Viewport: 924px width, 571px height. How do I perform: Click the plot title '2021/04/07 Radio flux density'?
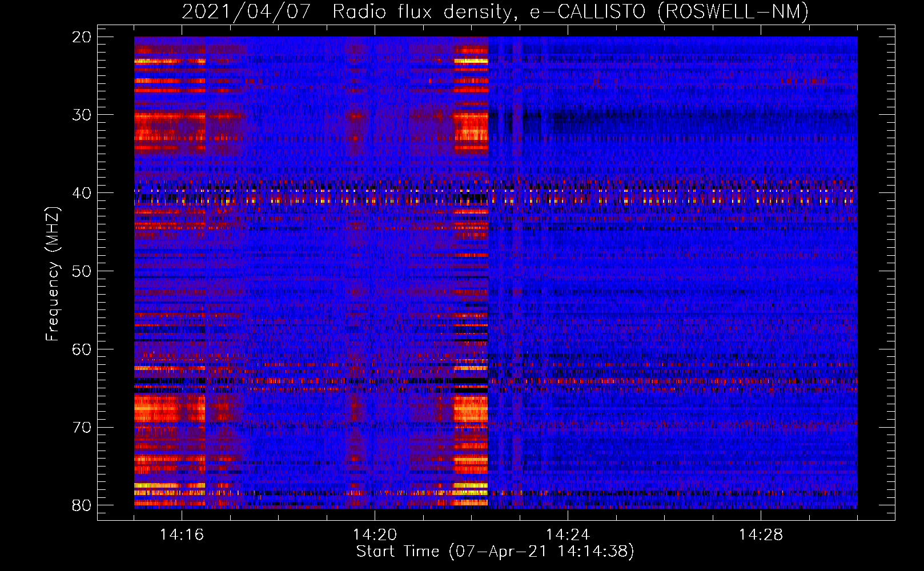click(x=349, y=12)
